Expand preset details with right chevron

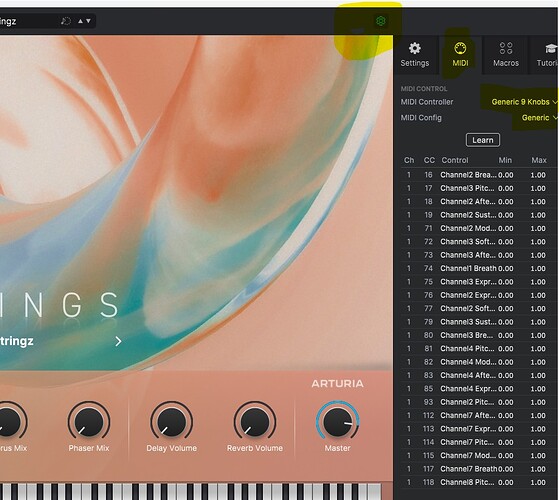click(x=118, y=341)
